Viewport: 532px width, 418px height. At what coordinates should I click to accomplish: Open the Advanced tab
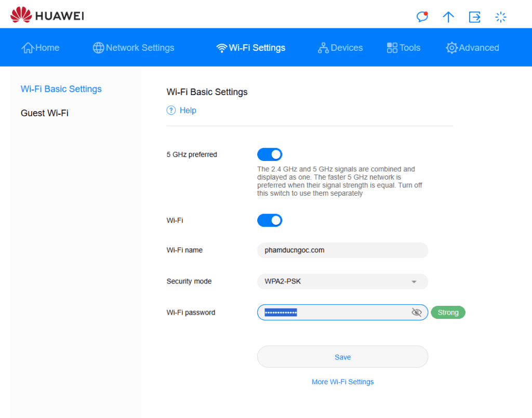tap(472, 48)
